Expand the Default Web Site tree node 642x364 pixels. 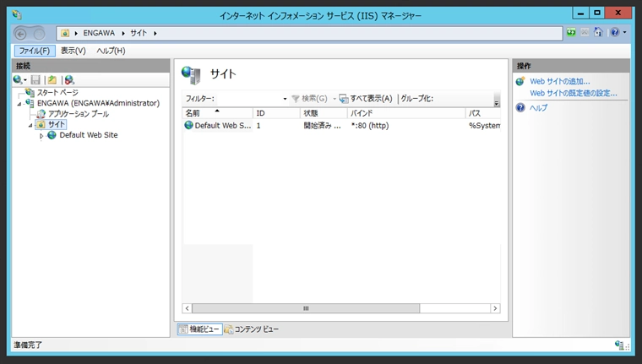[x=41, y=136]
